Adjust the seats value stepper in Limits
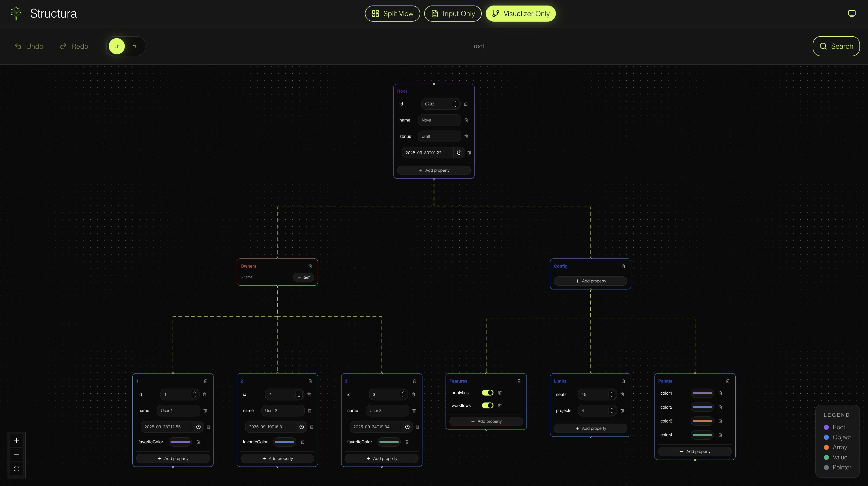Viewport: 868px width, 486px height. point(612,394)
